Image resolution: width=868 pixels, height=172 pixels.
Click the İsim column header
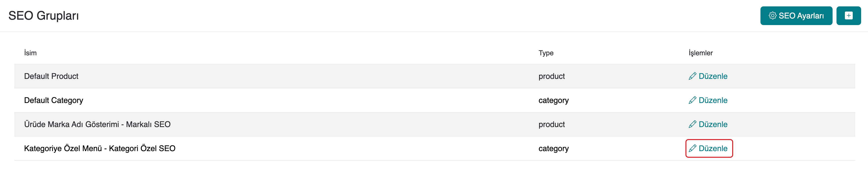[30, 53]
